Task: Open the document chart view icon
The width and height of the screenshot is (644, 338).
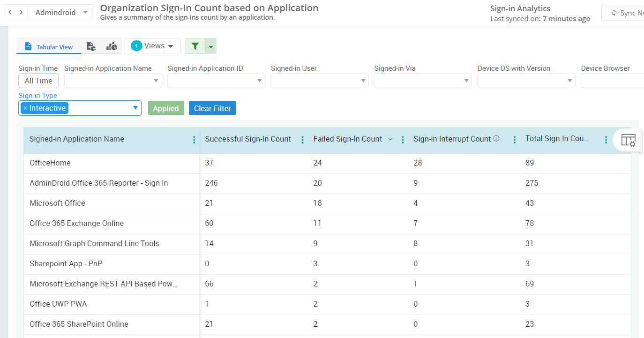Action: click(x=91, y=46)
